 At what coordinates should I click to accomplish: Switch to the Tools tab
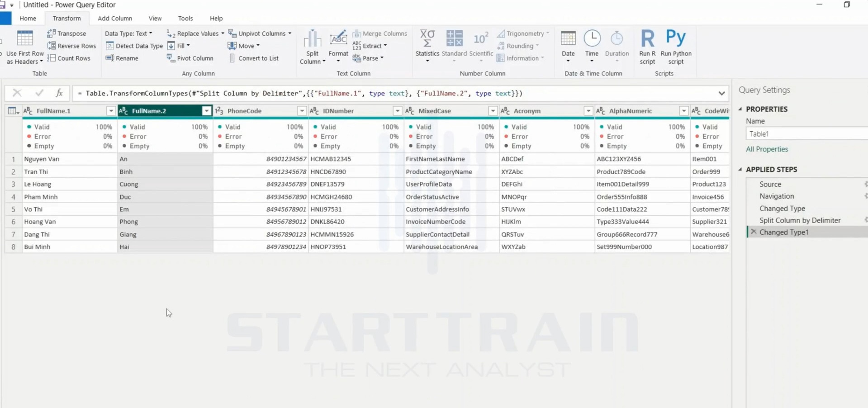[x=185, y=19]
